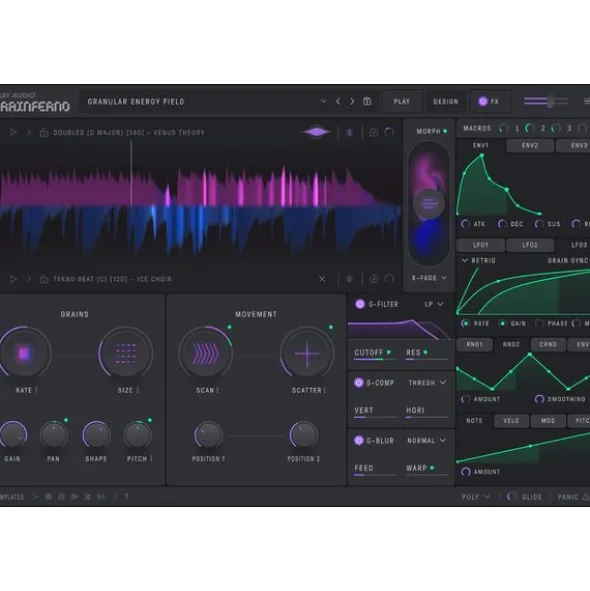Open the Rate knob options menu dots
Screen dimensions: 590x591
(36, 390)
